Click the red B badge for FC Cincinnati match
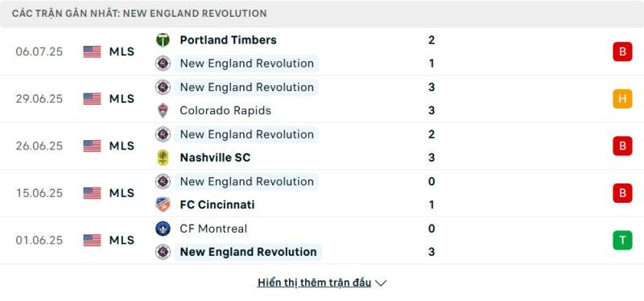Viewport: 644px width, 301px height. point(622,193)
